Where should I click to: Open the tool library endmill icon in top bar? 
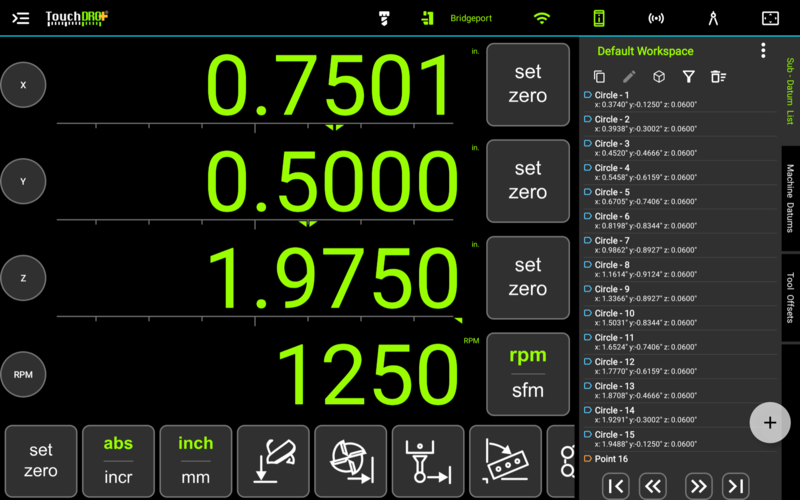[x=385, y=18]
